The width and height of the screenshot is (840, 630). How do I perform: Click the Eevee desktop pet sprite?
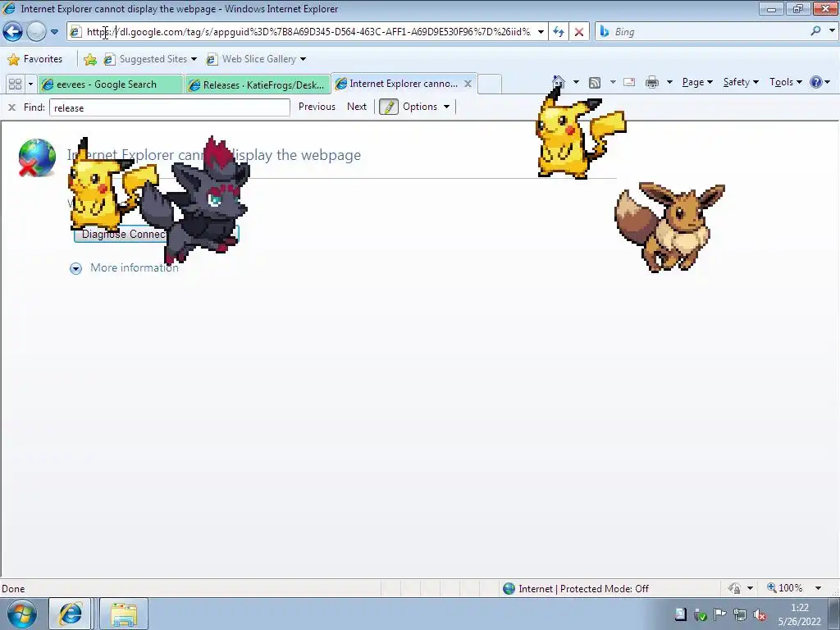pos(669,227)
